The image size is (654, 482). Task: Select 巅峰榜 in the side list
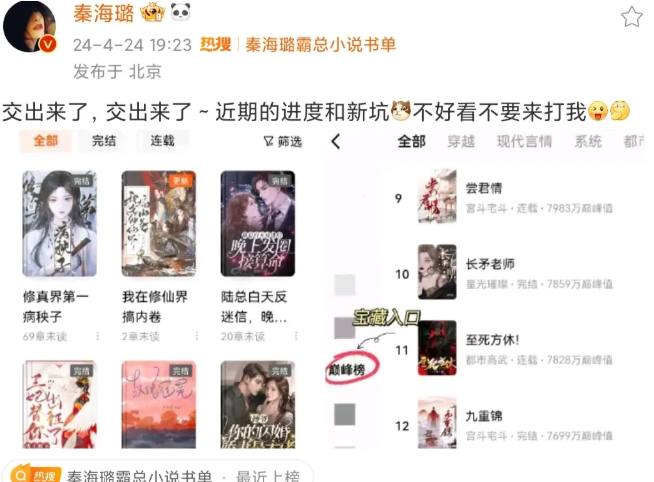(347, 369)
